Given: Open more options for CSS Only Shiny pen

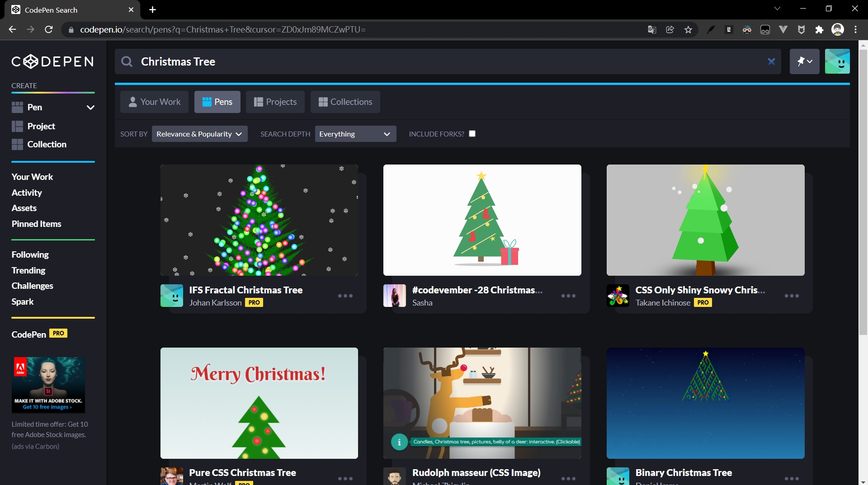Looking at the screenshot, I should 792,296.
